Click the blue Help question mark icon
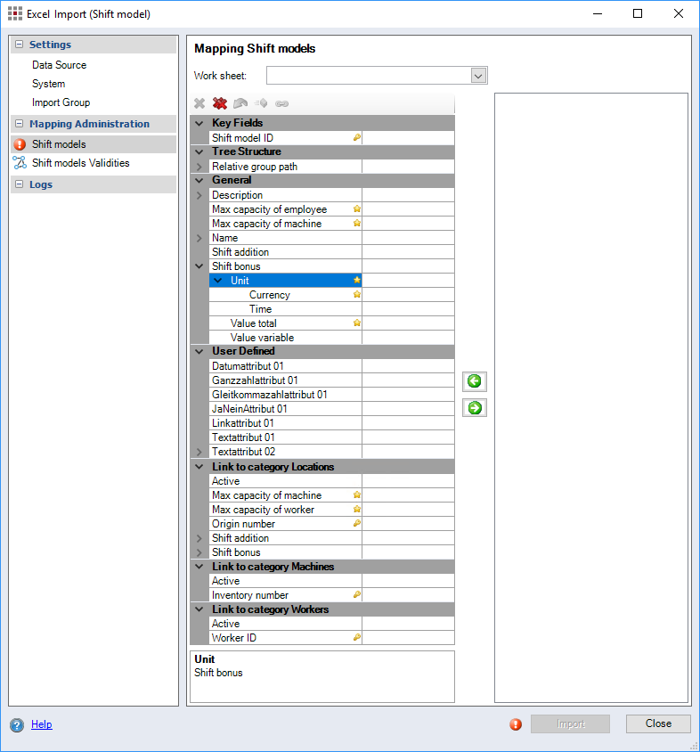700x752 pixels. tap(17, 724)
